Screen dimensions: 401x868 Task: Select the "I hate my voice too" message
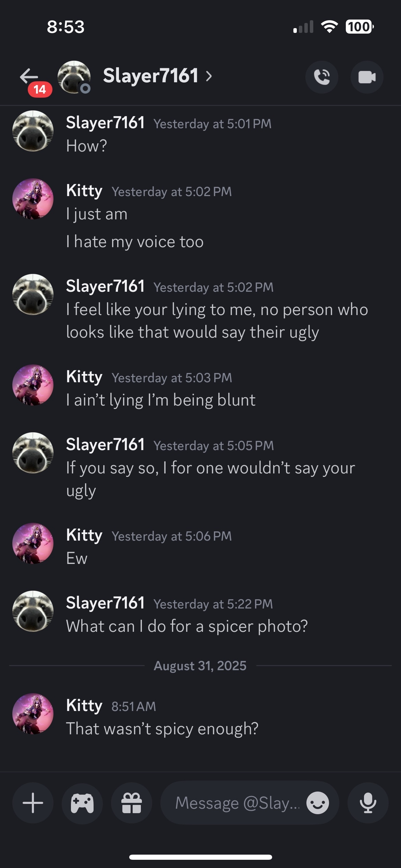pos(135,242)
